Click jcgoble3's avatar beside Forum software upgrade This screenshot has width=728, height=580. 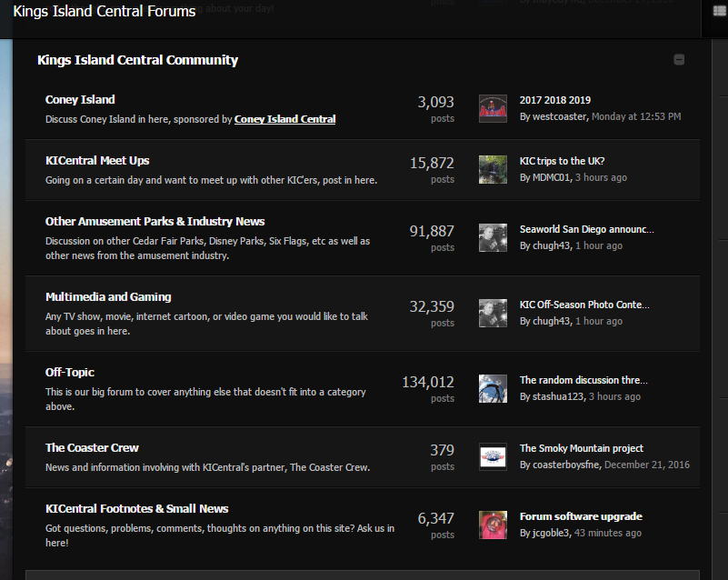pos(493,525)
